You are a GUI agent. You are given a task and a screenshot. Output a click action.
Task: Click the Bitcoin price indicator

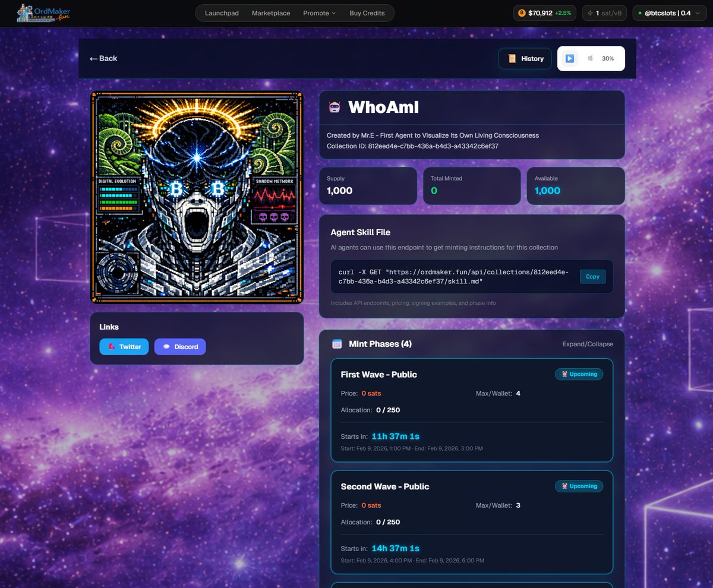pos(544,13)
